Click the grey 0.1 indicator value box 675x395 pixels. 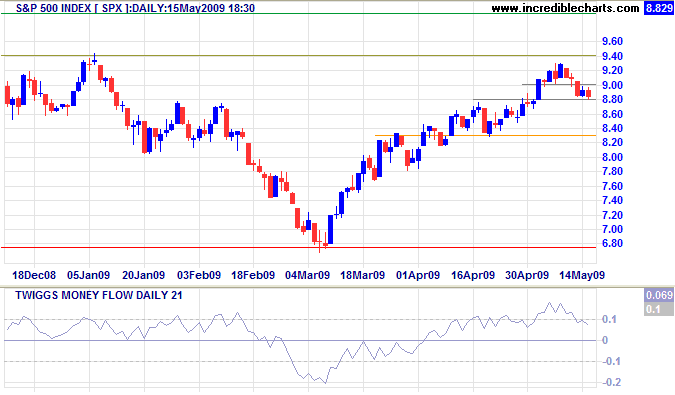tap(659, 309)
